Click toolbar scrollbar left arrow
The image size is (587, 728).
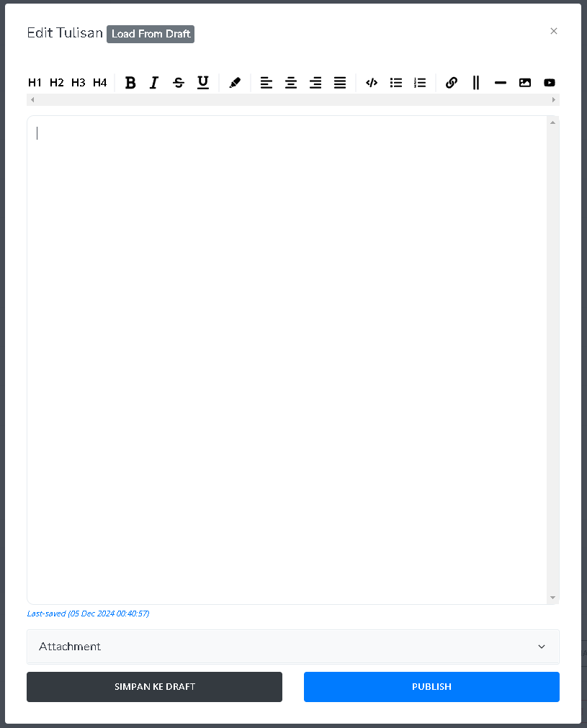(32, 100)
